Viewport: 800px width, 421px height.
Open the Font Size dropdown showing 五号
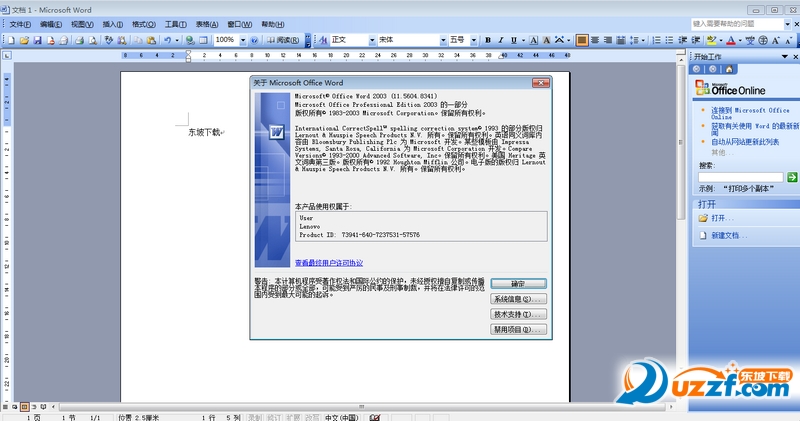coord(473,40)
